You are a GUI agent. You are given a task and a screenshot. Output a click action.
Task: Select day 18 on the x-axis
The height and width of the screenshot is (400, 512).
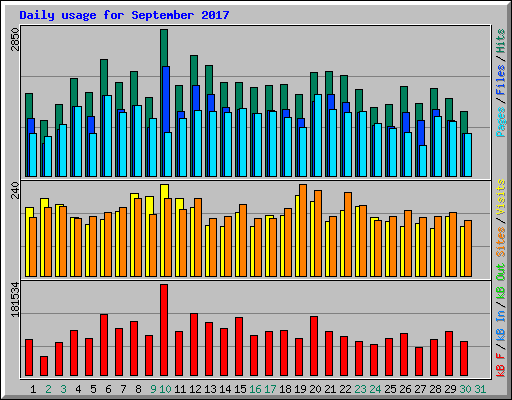[x=285, y=389]
